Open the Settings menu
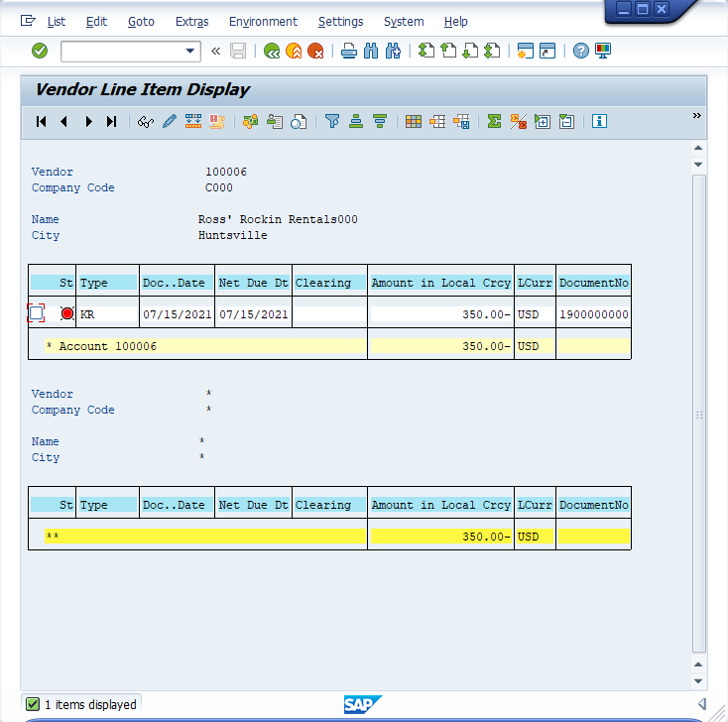Screen dimensions: 728x722 [341, 22]
